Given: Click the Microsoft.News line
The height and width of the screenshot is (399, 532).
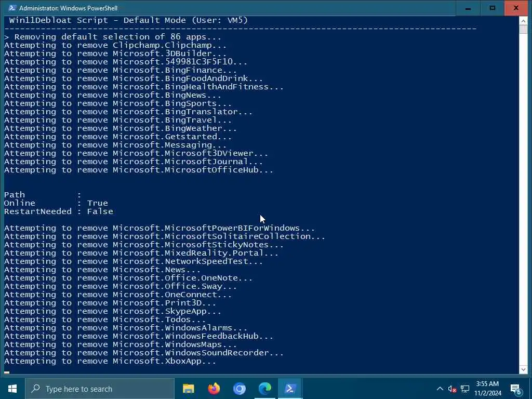Looking at the screenshot, I should pyautogui.click(x=102, y=270).
